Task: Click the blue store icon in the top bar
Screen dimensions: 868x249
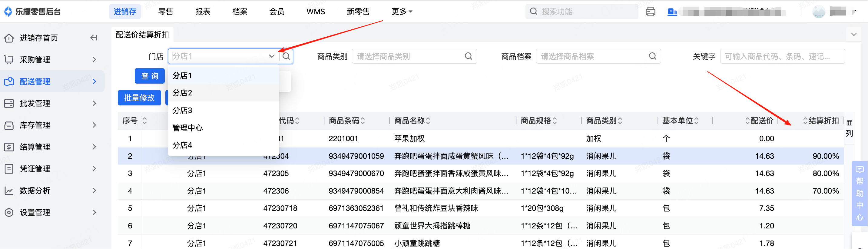Action: click(672, 12)
